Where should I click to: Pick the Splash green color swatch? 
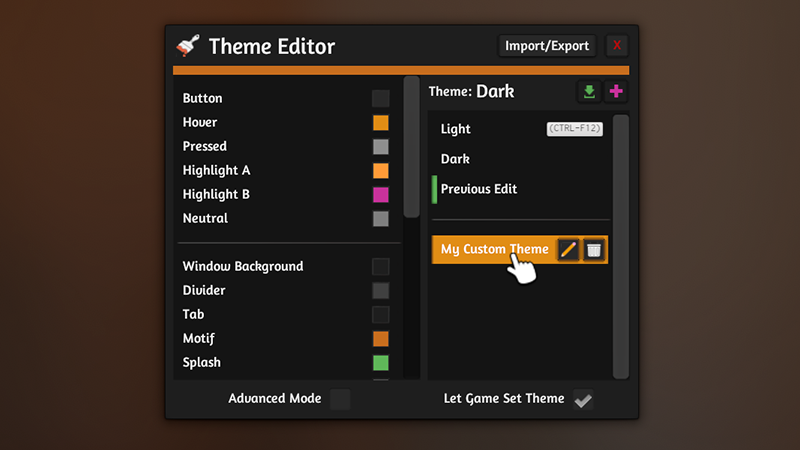click(x=381, y=363)
